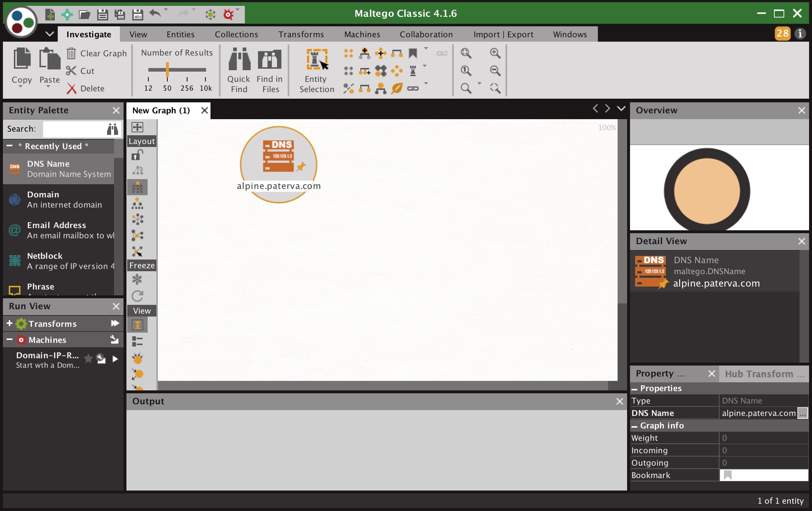This screenshot has height=511, width=812.
Task: Open the Import | Export tab
Action: coord(504,34)
